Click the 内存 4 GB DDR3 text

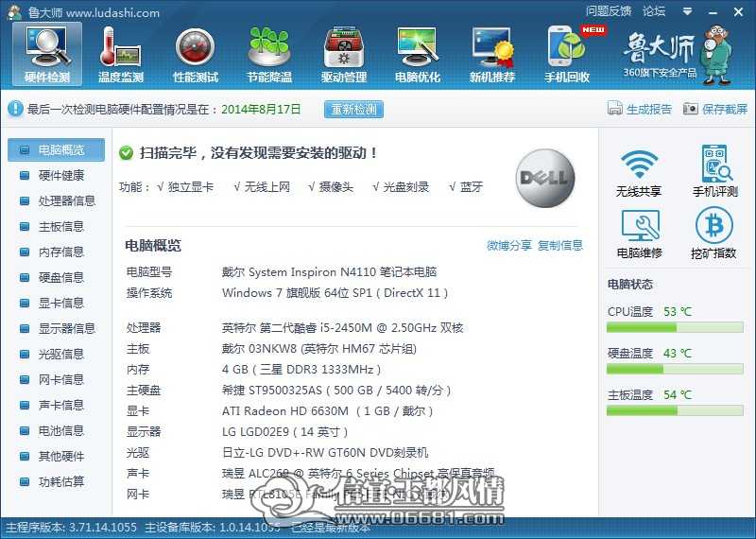tap(301, 370)
